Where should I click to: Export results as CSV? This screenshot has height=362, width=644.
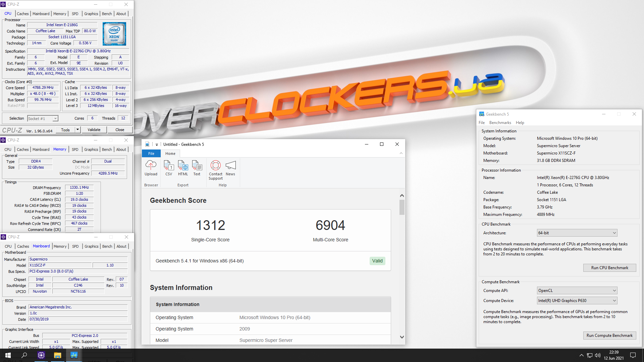[x=169, y=168]
